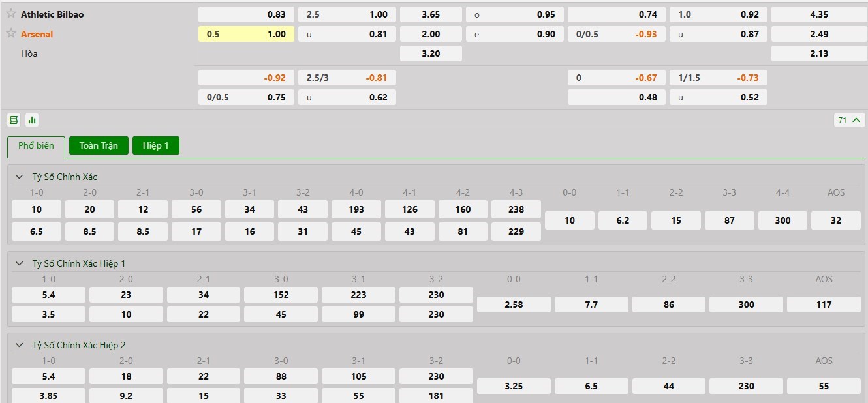
Task: Bet first-half draw at 2.13
Action: [819, 53]
